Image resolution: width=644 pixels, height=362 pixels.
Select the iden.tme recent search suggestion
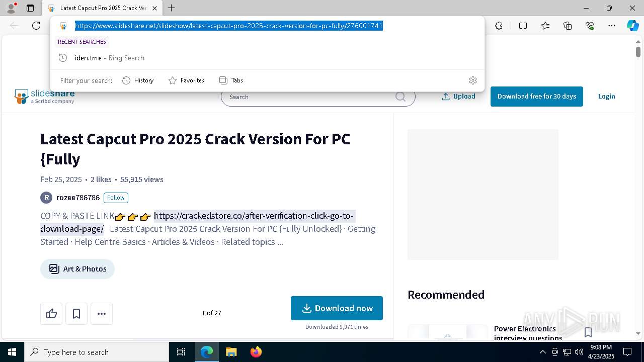pos(267,58)
